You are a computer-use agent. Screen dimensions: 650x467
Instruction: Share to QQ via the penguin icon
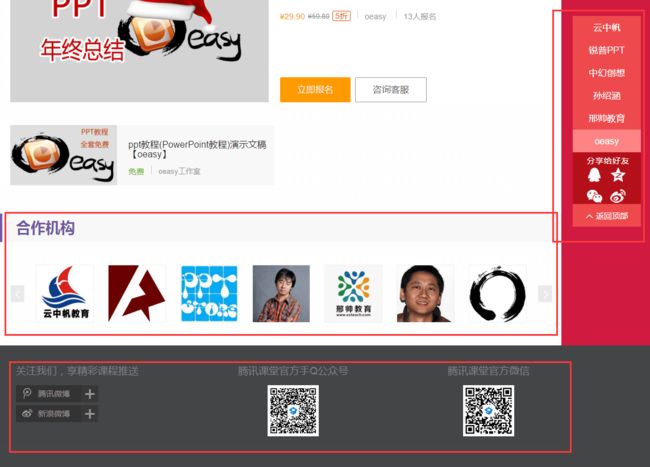pyautogui.click(x=594, y=175)
